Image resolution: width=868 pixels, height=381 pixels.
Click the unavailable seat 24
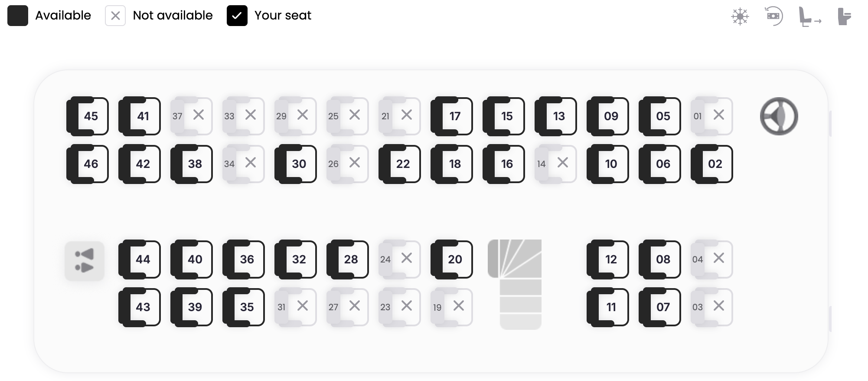point(399,259)
